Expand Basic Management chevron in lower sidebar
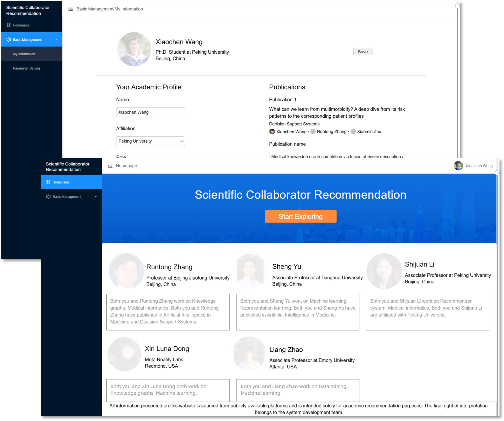 tap(96, 196)
